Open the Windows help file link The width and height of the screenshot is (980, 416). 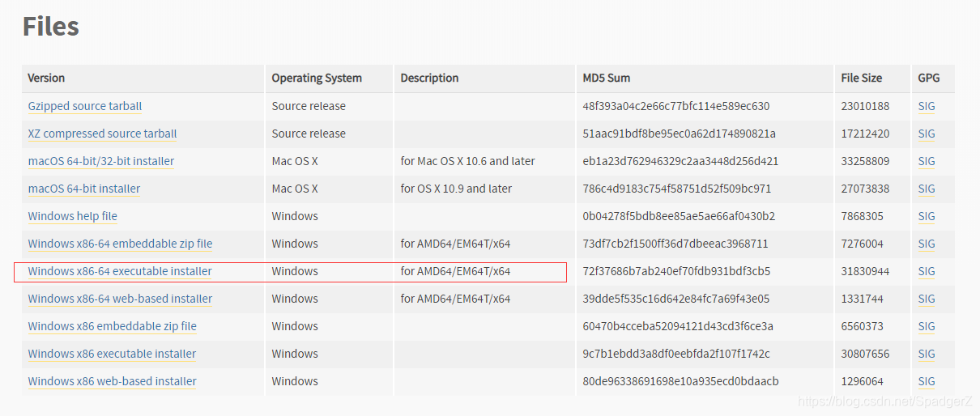coord(73,216)
